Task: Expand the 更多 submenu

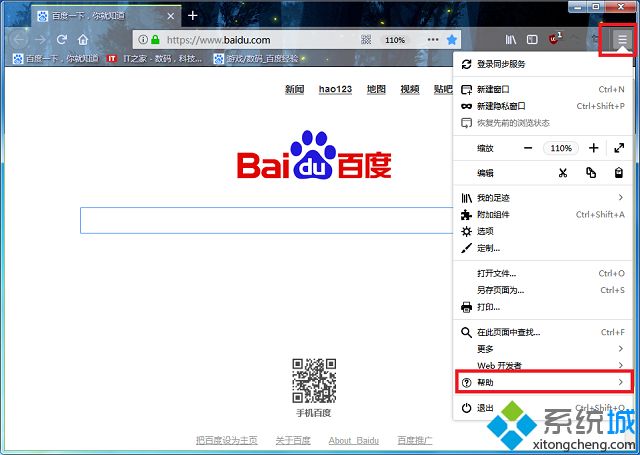Action: (x=543, y=349)
